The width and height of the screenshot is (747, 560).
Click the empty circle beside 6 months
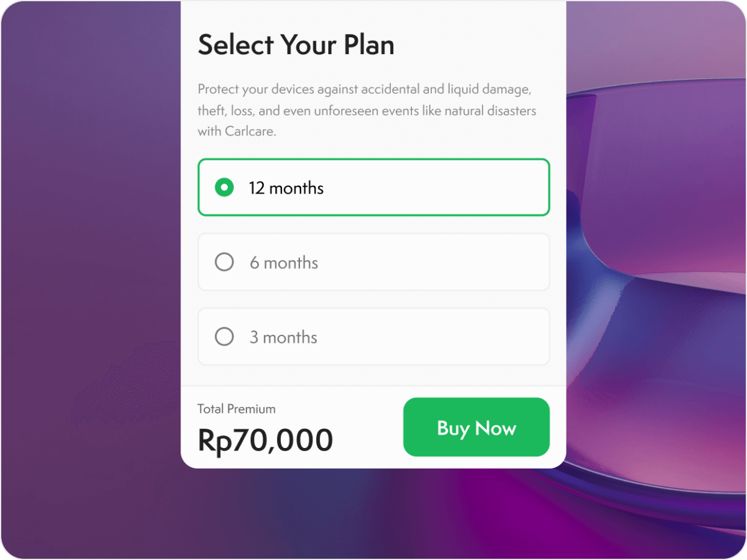coord(224,262)
